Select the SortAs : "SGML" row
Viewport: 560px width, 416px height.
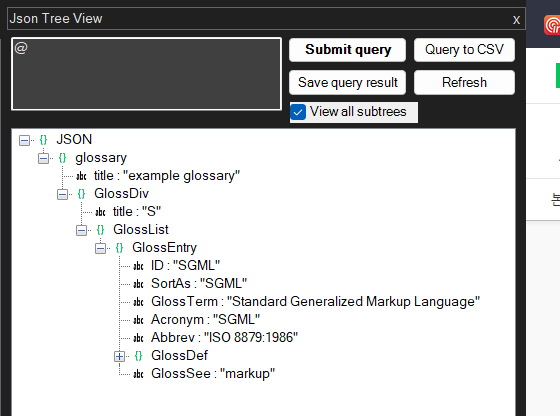click(x=199, y=284)
